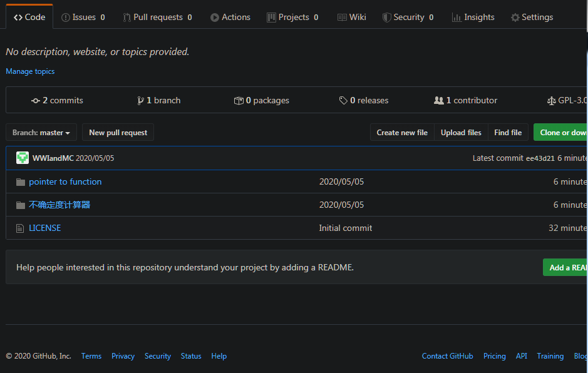Click the file icon beside LICENSE
Image resolution: width=588 pixels, height=373 pixels.
(20, 228)
